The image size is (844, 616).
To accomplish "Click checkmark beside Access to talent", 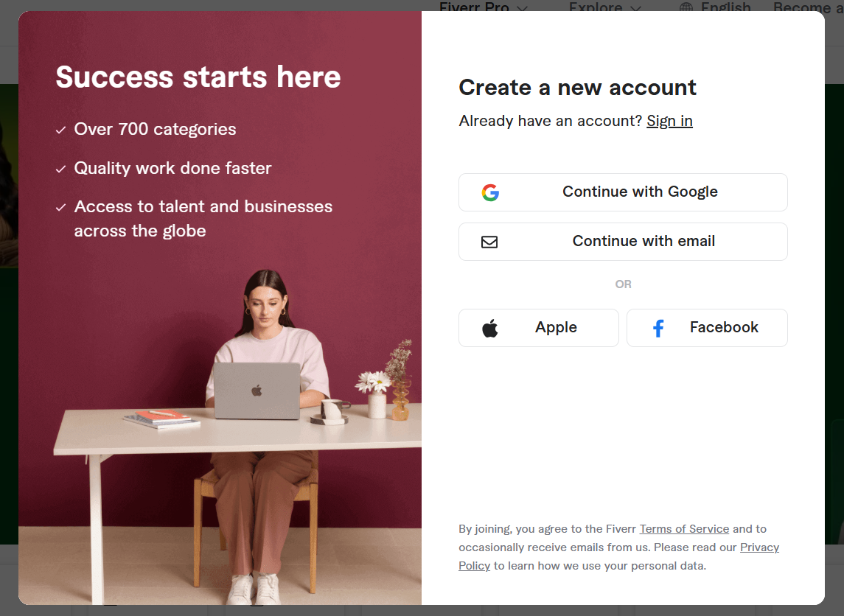I will pos(61,208).
